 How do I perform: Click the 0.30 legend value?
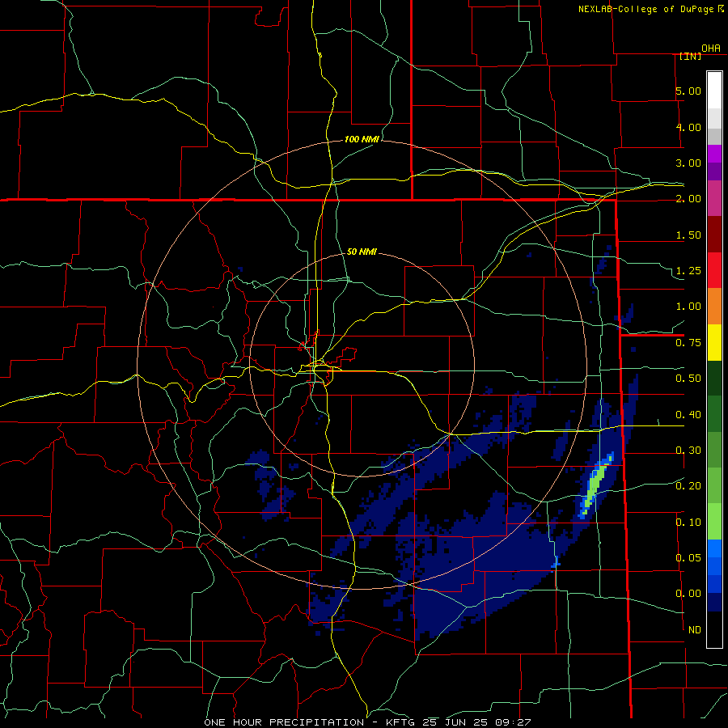click(688, 451)
